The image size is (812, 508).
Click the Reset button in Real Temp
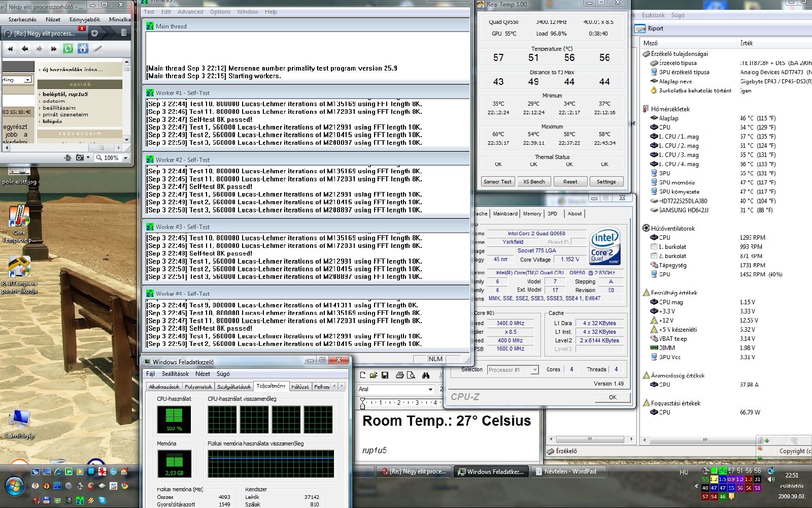570,182
